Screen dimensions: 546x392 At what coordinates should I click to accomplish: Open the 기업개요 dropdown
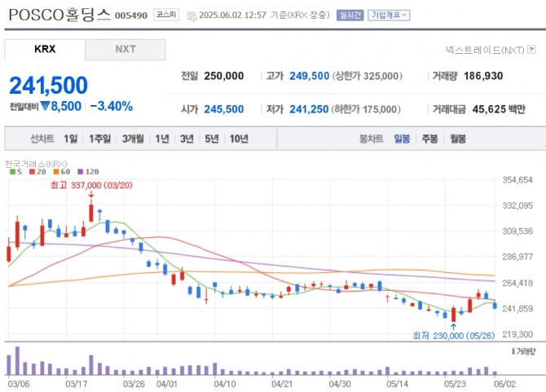pyautogui.click(x=389, y=15)
